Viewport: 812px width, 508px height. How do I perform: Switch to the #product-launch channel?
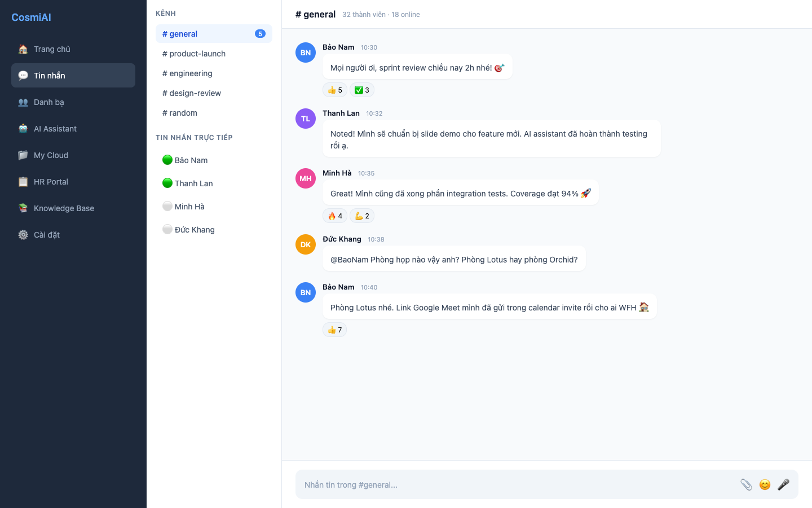point(194,54)
